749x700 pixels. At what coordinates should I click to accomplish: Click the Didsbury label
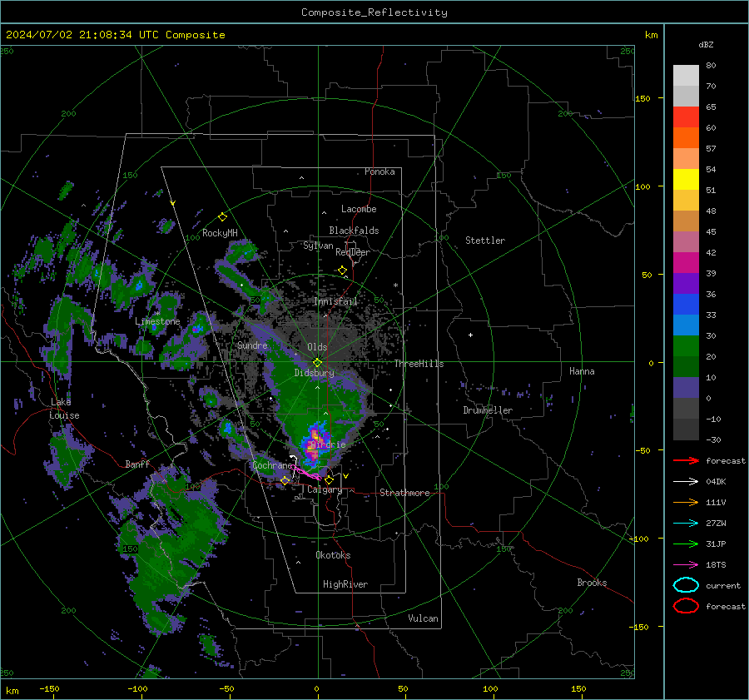click(x=314, y=373)
